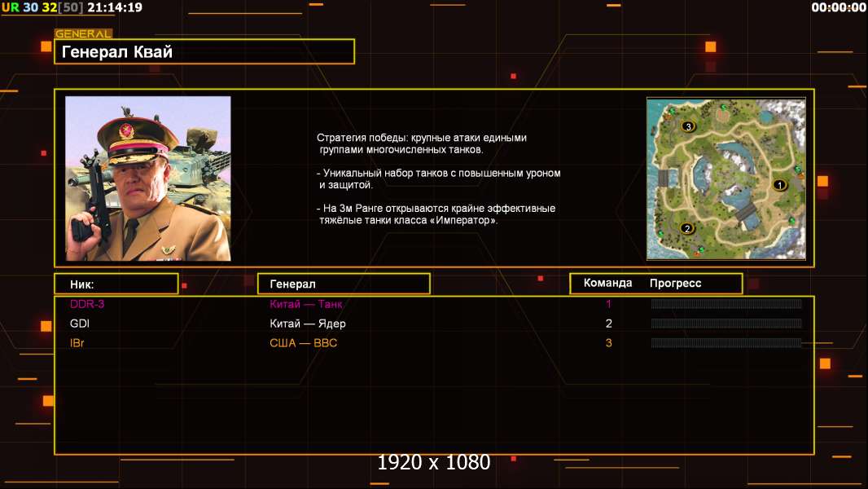Click the 00:00:00 timer at top right
The image size is (868, 489).
838,7
